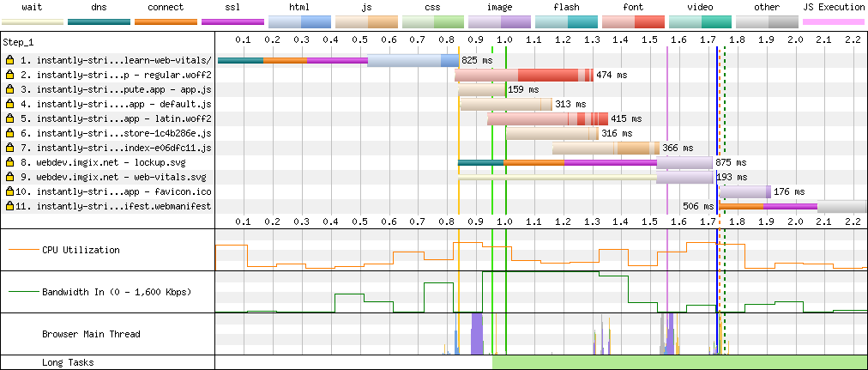Click the wait bar on web-vitals.svg row
This screenshot has height=370, width=868.
(x=557, y=177)
